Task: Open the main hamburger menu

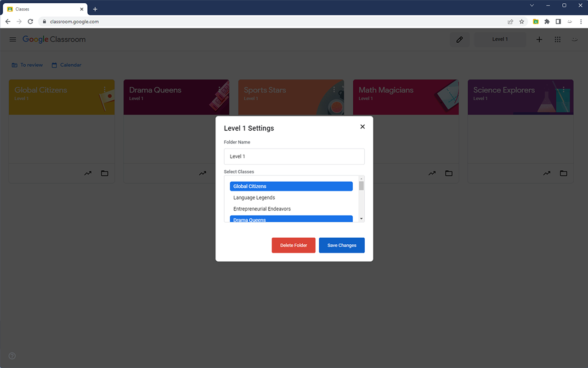Action: point(13,40)
